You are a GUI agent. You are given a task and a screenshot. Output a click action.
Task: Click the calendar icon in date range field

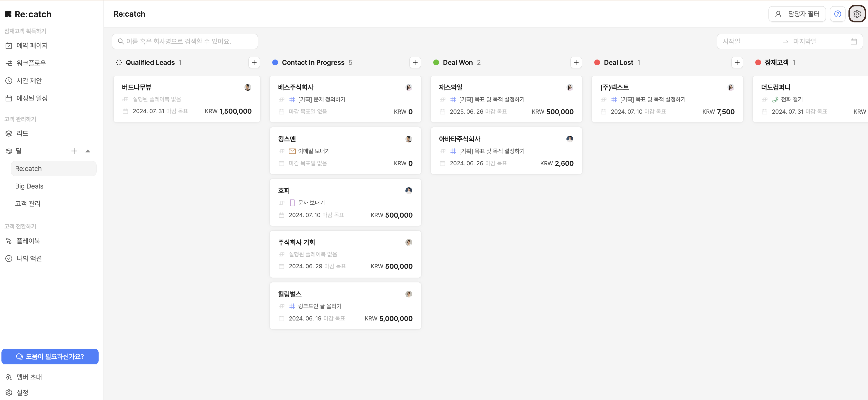pos(854,41)
